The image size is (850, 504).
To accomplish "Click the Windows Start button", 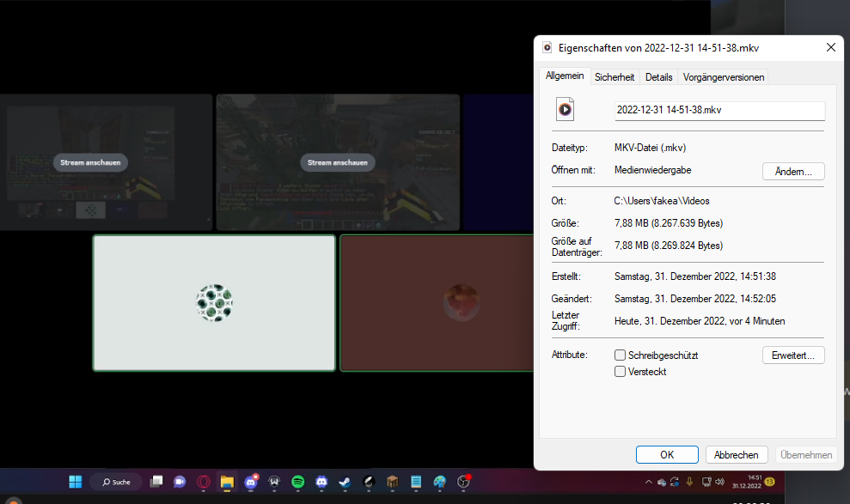I will click(76, 482).
